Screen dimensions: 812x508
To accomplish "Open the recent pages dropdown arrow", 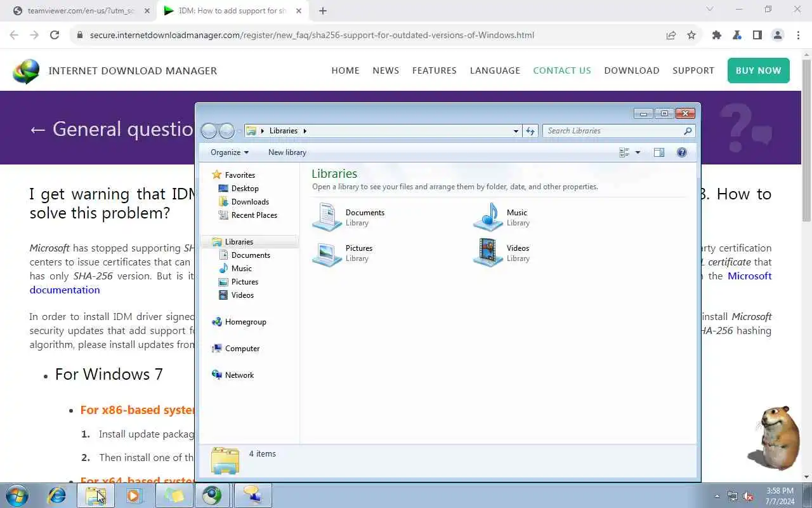I will tap(239, 131).
